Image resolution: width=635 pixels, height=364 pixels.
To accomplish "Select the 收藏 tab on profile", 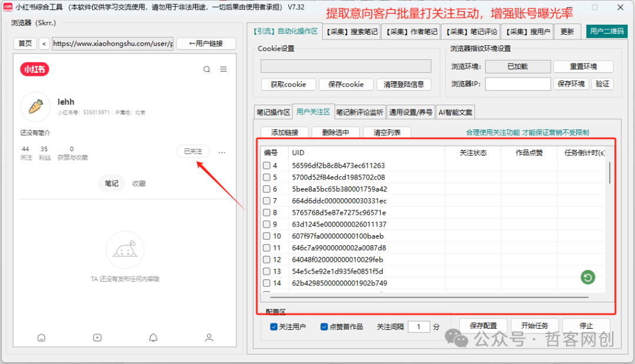I will [139, 183].
